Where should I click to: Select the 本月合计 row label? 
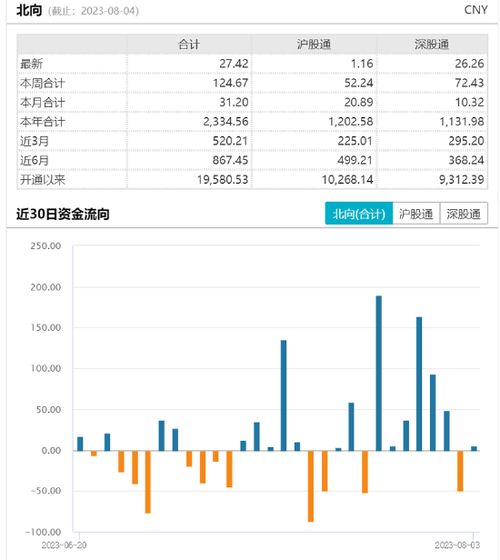(42, 102)
